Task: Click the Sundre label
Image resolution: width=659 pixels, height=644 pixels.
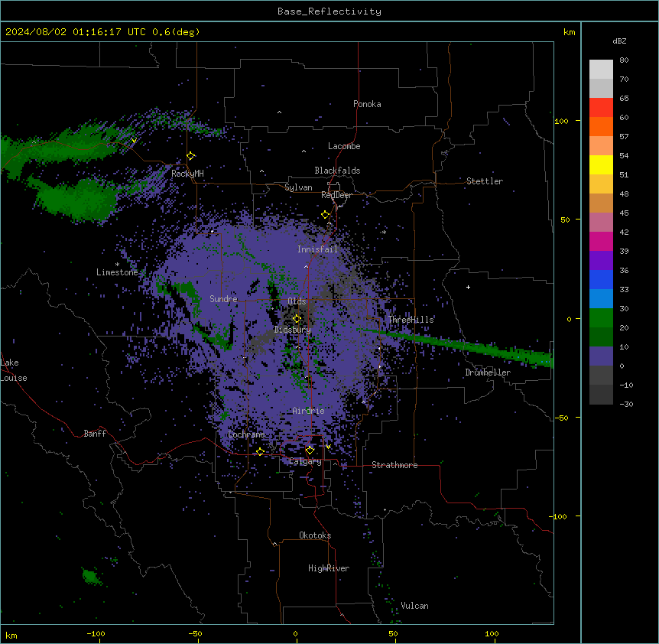Action: coord(223,299)
